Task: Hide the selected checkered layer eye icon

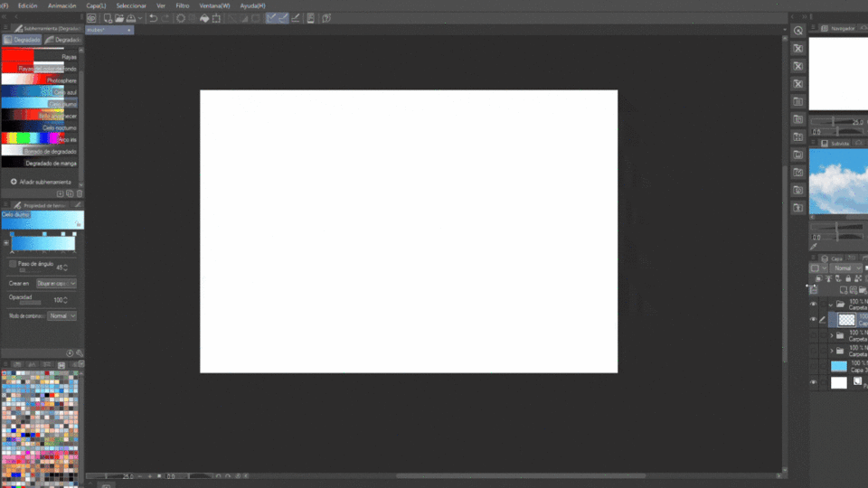Action: [813, 320]
